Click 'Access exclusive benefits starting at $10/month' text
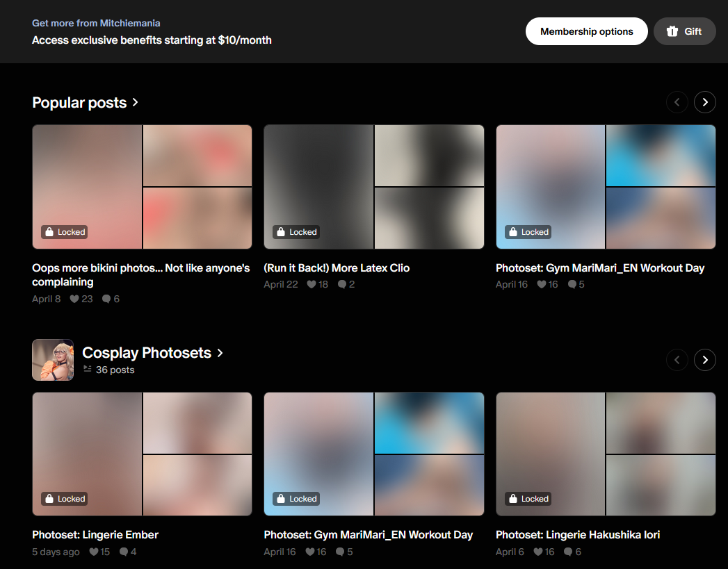728x569 pixels. point(152,40)
